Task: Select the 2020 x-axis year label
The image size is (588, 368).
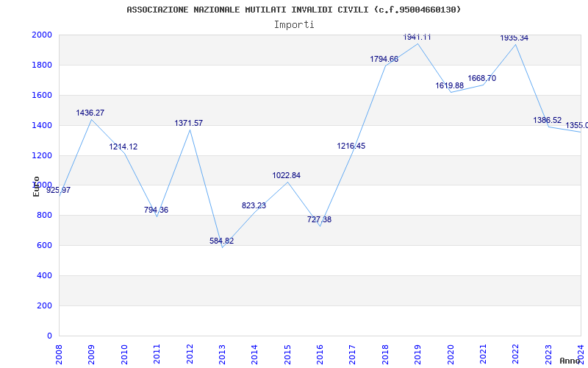Action: 451,355
